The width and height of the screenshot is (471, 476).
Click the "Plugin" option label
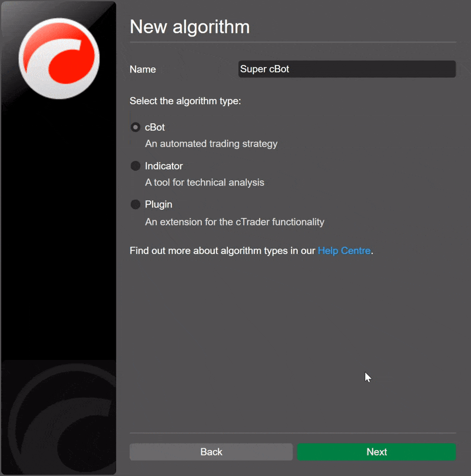tap(158, 204)
